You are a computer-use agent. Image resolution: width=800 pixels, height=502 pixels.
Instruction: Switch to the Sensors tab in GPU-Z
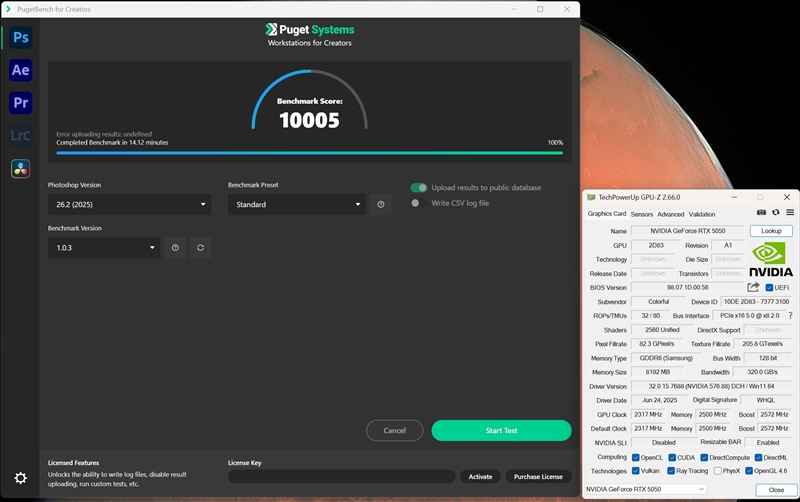(641, 214)
